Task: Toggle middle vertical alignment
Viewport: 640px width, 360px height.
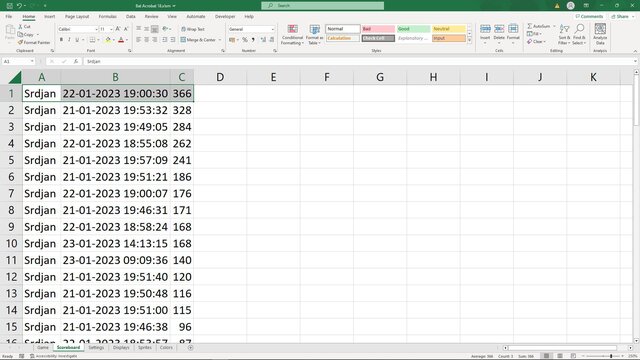Action: coord(147,29)
